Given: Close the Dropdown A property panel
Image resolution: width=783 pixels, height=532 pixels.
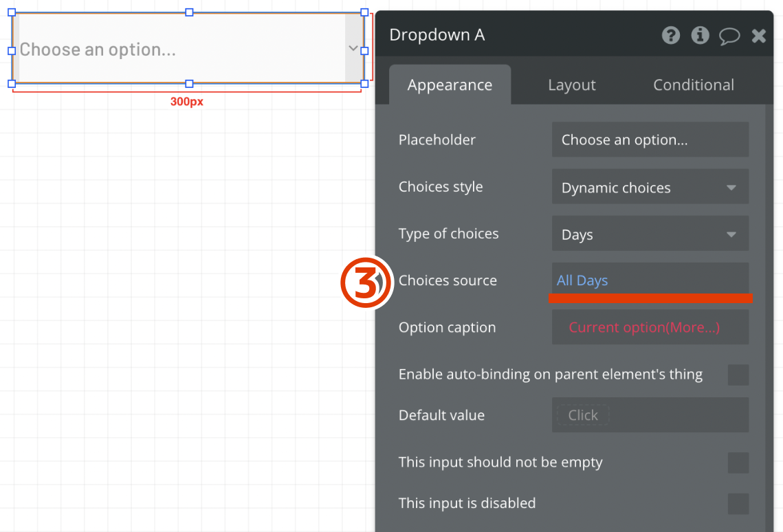Looking at the screenshot, I should (758, 36).
